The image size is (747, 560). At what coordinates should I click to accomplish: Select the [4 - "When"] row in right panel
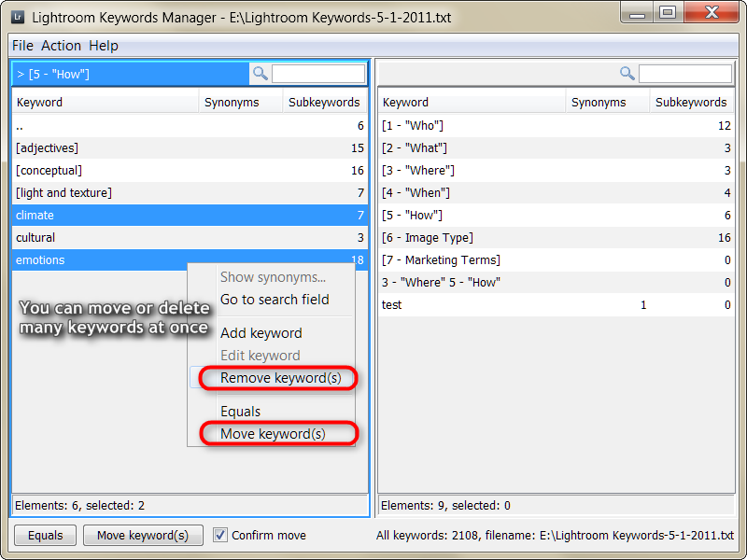click(556, 193)
